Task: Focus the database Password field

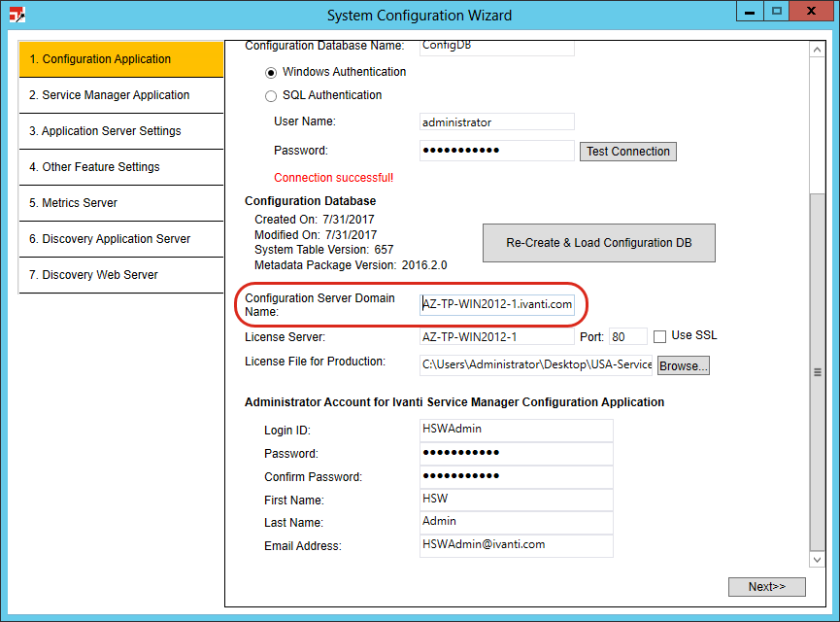Action: [x=497, y=151]
